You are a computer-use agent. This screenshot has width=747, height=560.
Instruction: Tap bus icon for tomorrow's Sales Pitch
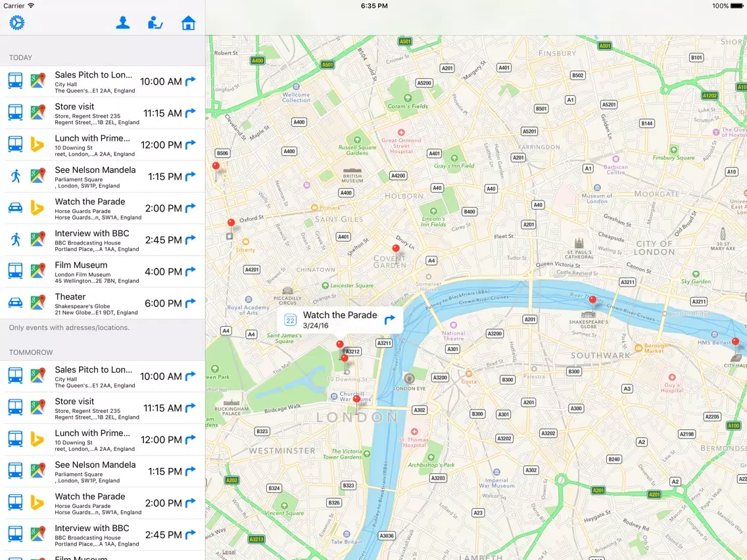click(x=15, y=375)
